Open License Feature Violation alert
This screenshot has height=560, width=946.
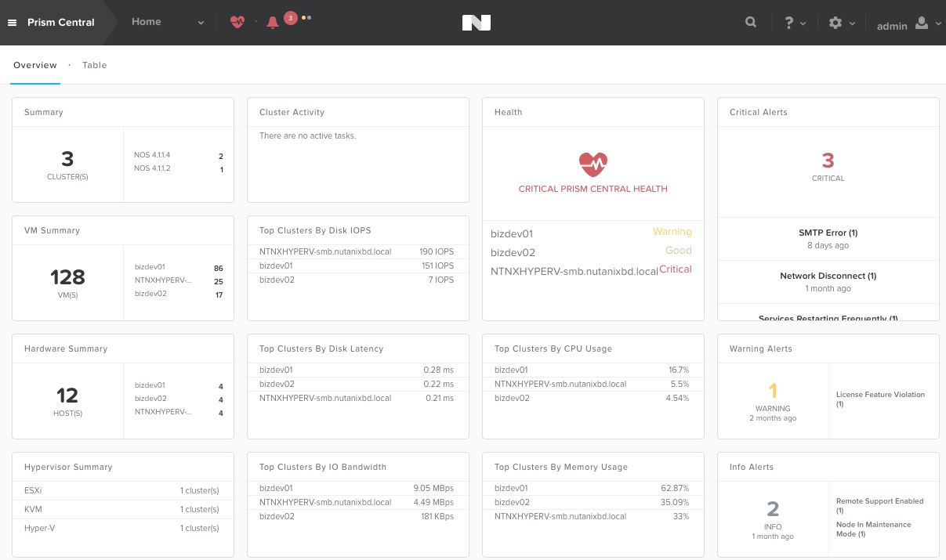(880, 399)
